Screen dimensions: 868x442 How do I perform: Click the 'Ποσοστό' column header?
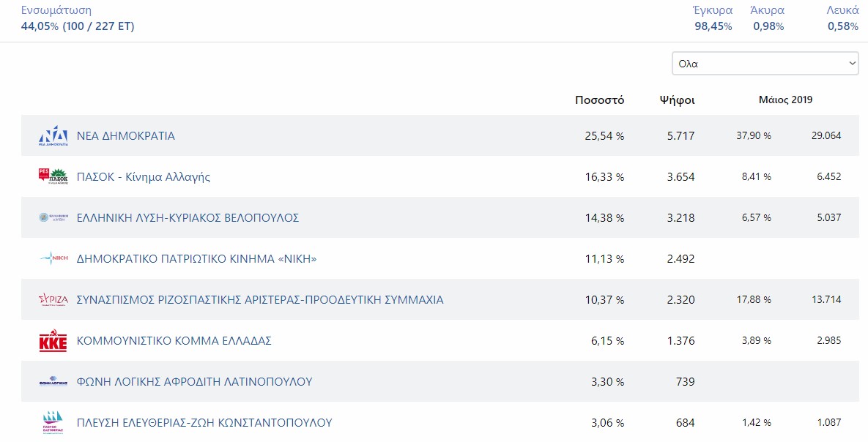tap(599, 100)
